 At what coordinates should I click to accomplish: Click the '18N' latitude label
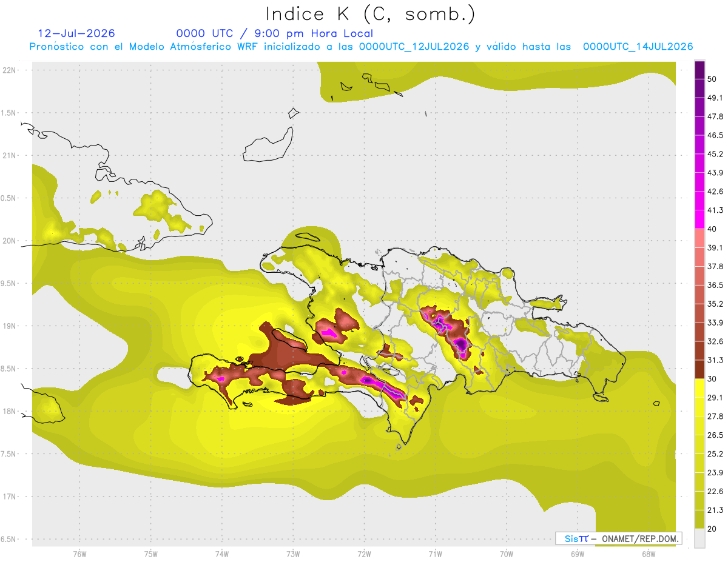click(x=9, y=411)
